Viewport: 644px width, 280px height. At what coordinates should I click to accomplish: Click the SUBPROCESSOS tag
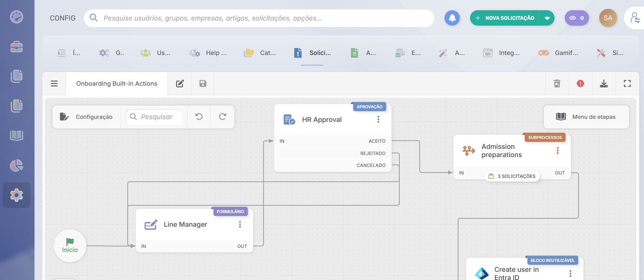click(x=545, y=137)
